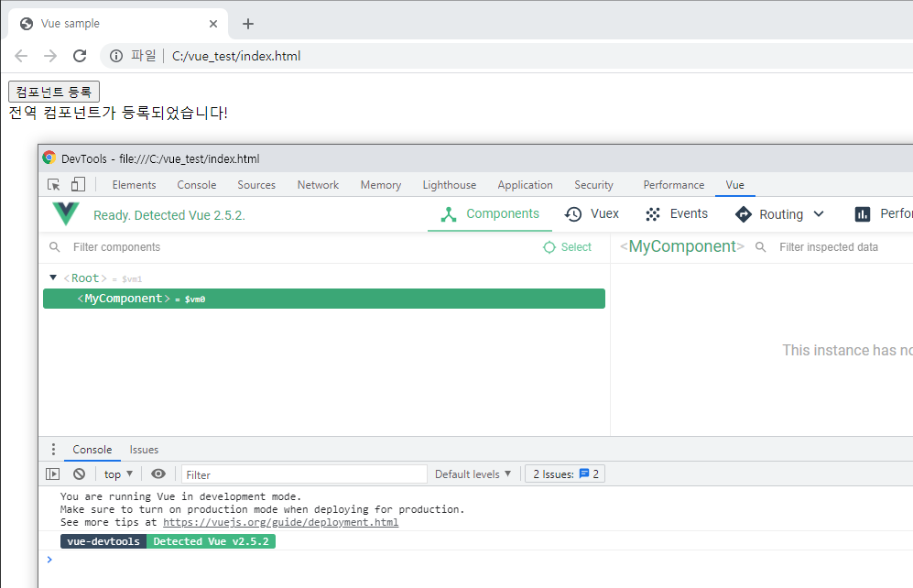Click the console Filter input
Image resolution: width=913 pixels, height=588 pixels.
304,474
